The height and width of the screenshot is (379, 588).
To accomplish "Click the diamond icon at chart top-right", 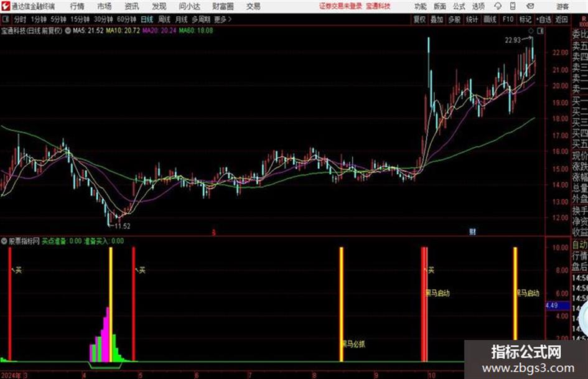I will click(531, 31).
